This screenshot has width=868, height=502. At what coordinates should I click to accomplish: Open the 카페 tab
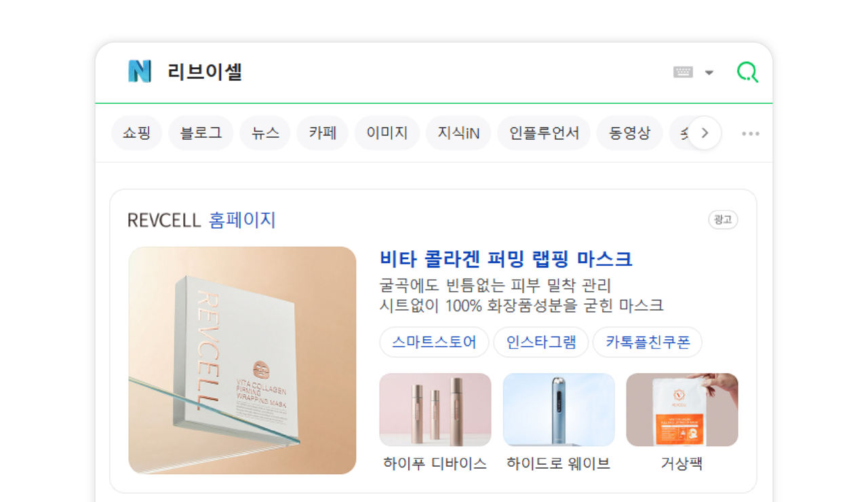[x=323, y=133]
